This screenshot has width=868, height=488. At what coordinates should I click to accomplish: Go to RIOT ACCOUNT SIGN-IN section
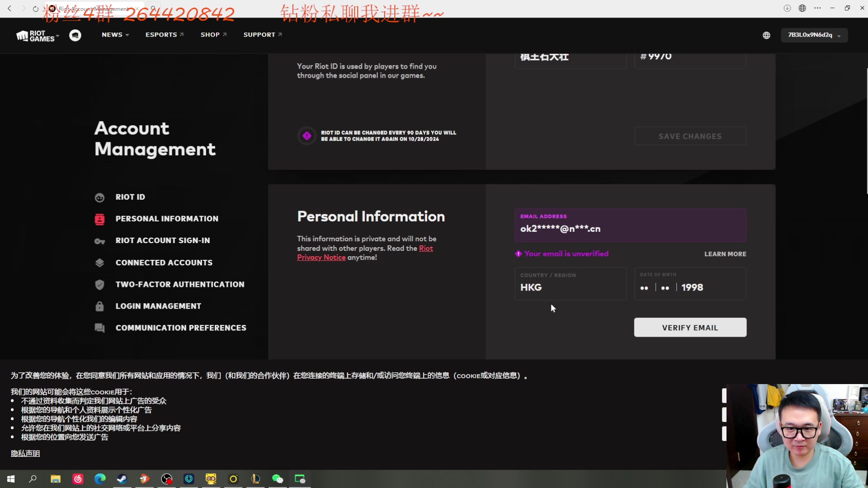pyautogui.click(x=163, y=240)
